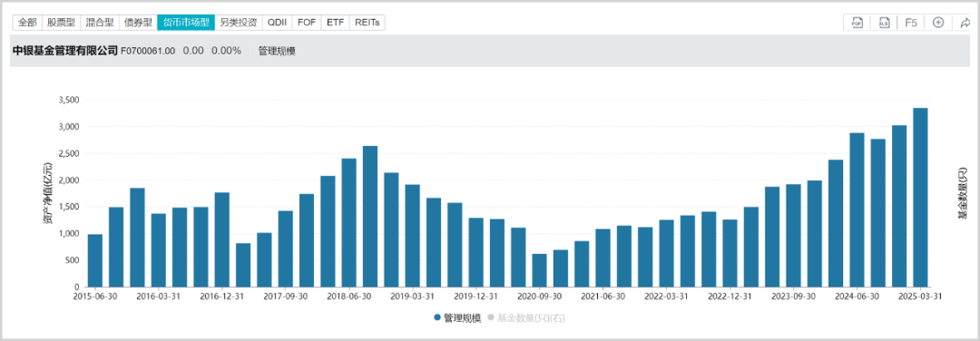Share chart with the arrow icon
The height and width of the screenshot is (341, 980).
(x=965, y=23)
